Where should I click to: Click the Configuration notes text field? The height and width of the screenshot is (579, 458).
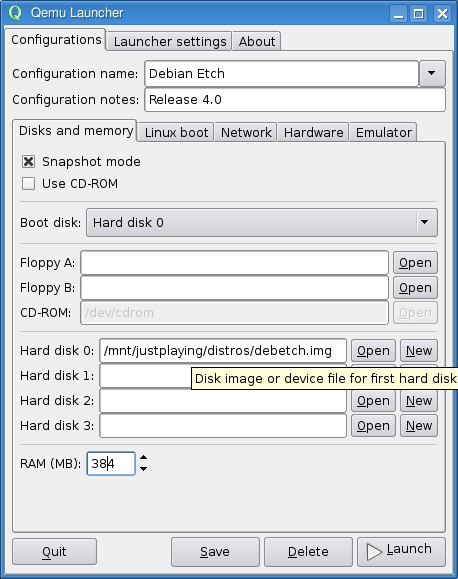295,99
